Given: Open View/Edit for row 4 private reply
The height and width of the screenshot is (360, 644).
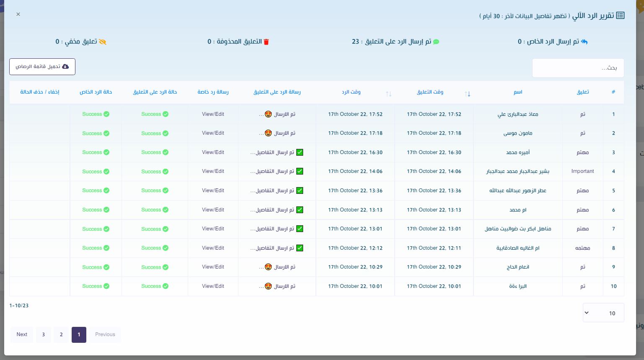Looking at the screenshot, I should 213,171.
